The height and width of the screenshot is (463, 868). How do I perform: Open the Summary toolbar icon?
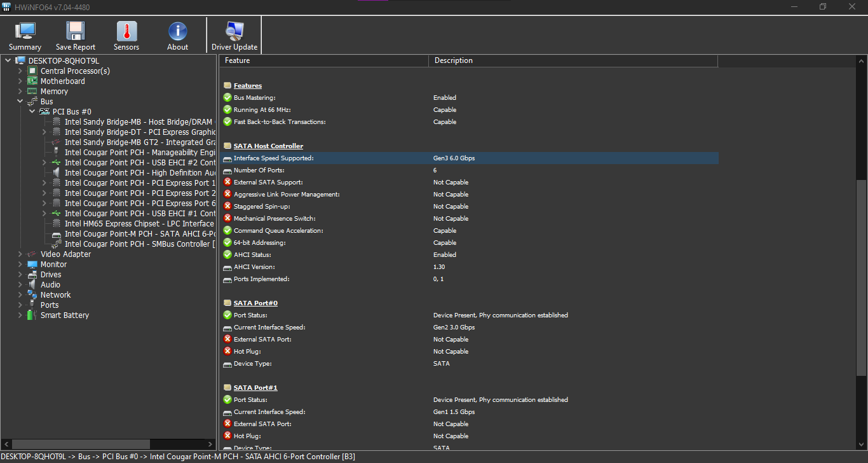coord(25,31)
